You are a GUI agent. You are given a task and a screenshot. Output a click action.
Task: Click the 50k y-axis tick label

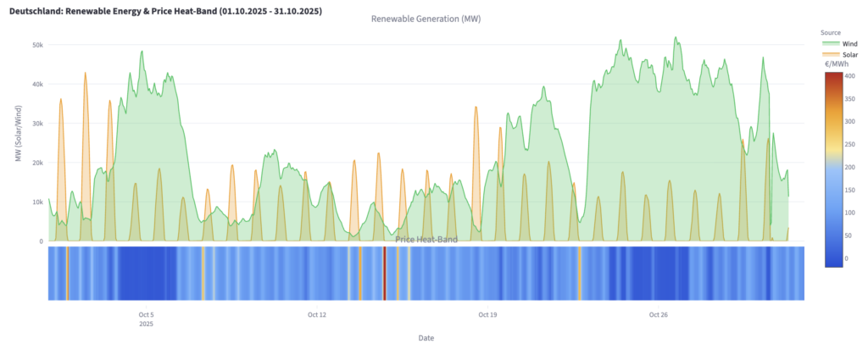[x=37, y=45]
